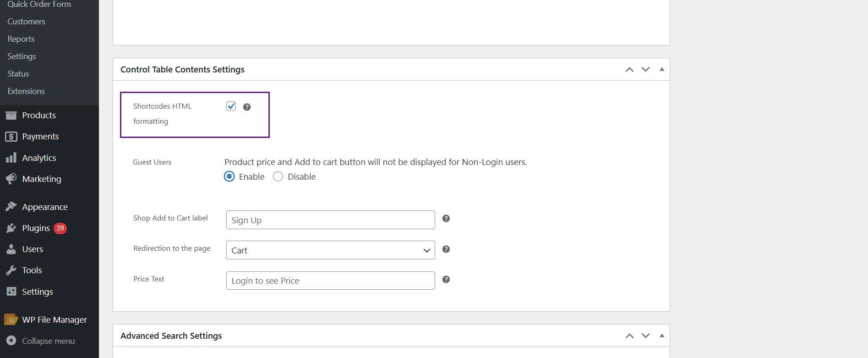Click the Marketing megaphone icon
Screen dimensions: 868x358
(x=11, y=179)
